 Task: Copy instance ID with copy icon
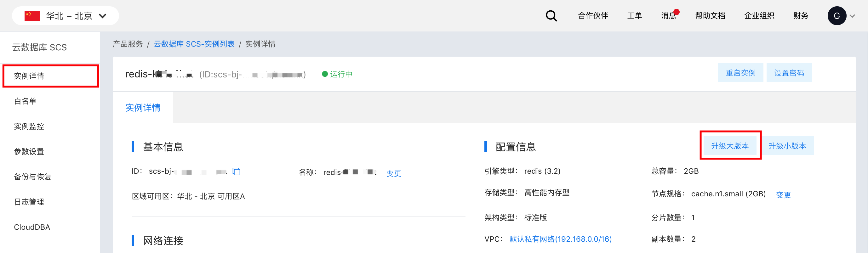[237, 171]
